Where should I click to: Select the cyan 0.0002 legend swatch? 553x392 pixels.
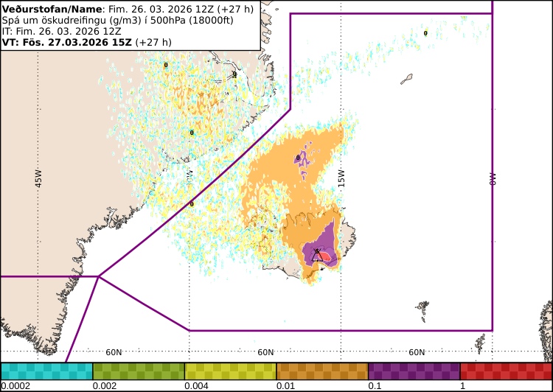[x=46, y=371]
